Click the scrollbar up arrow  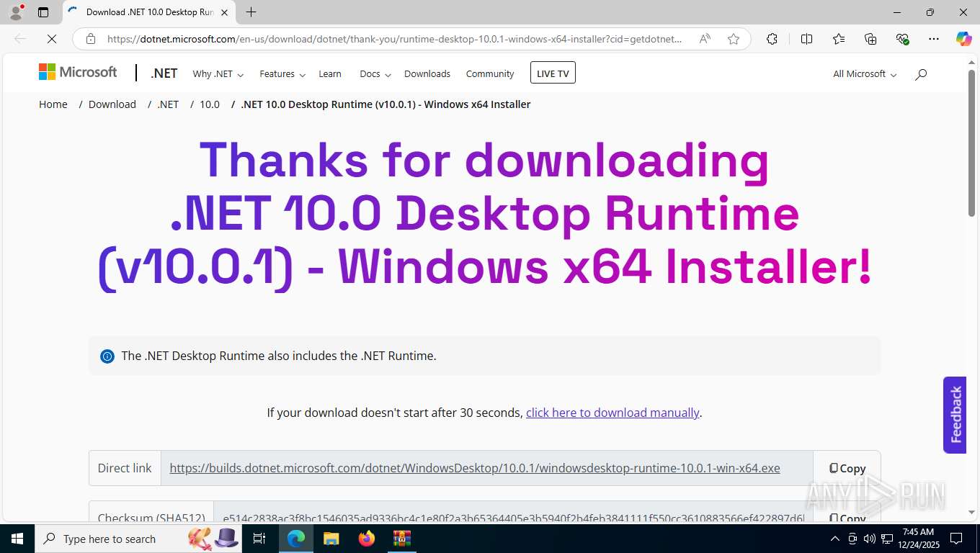click(x=971, y=63)
